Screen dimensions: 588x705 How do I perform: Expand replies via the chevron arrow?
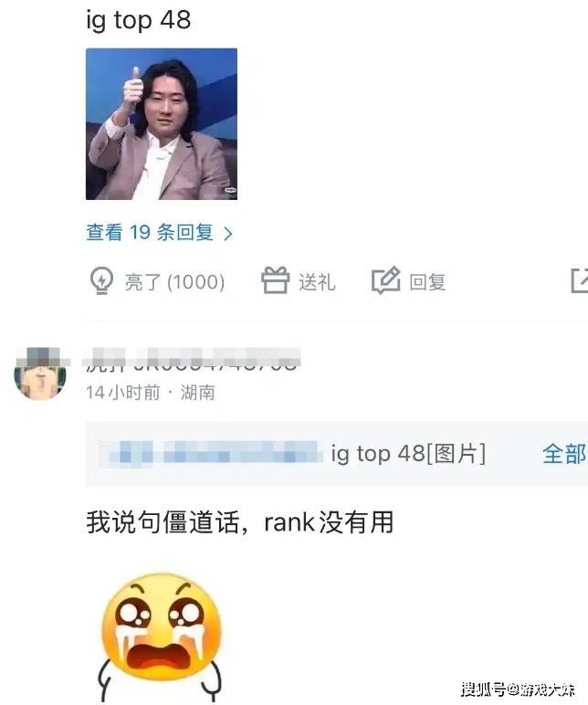click(x=228, y=234)
